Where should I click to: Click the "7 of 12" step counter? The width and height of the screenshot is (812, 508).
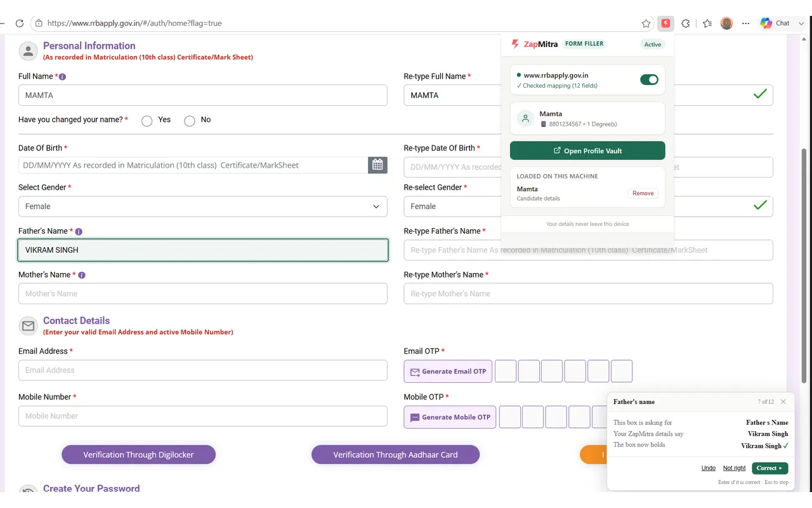tap(766, 402)
